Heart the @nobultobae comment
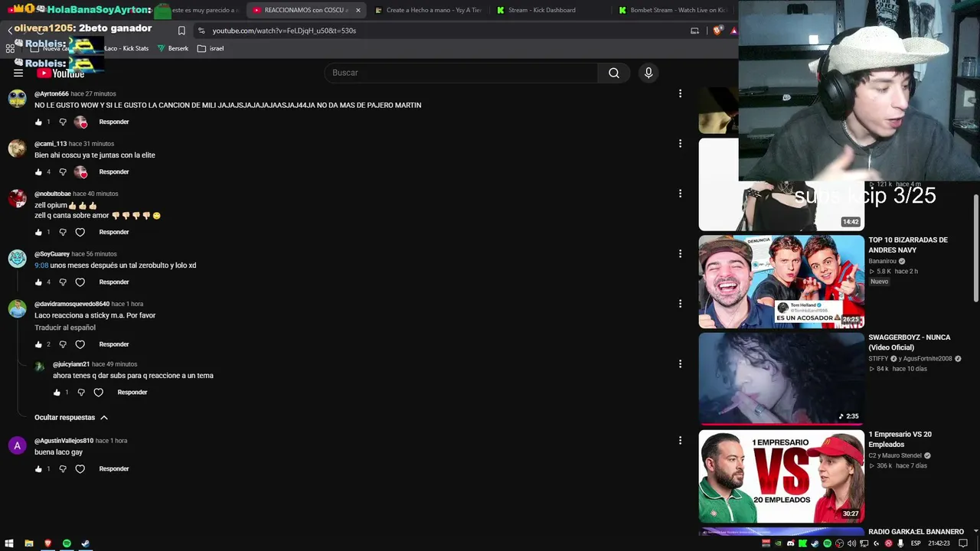980x551 pixels. tap(80, 232)
